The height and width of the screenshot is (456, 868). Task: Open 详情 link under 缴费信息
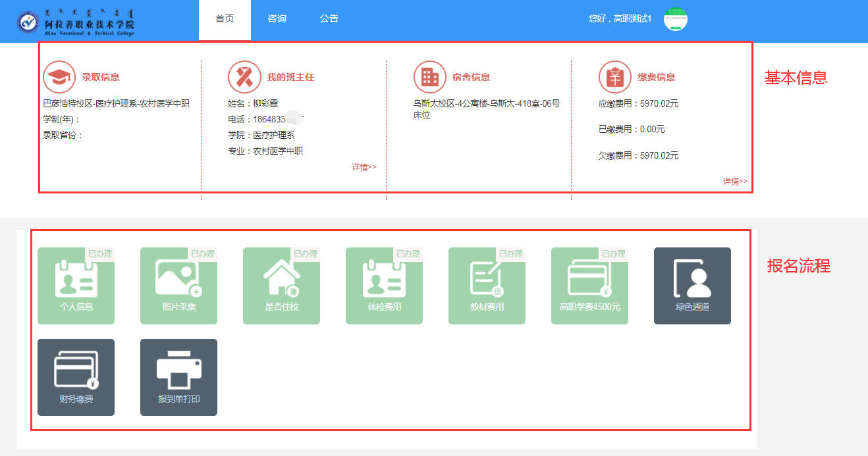coord(735,182)
